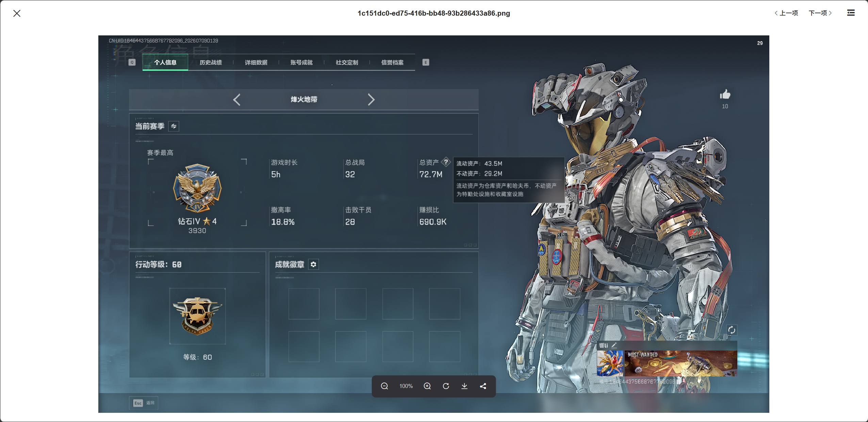Image resolution: width=868 pixels, height=422 pixels.
Task: Zoom out with the magnifier minus icon
Action: [384, 386]
